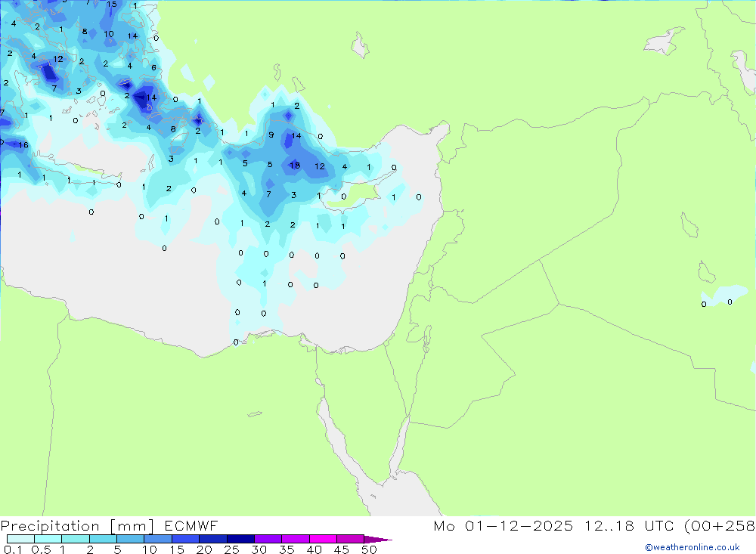756x554 pixels.
Task: Click the 30–35 mm violet legend swatch
Action: (x=268, y=539)
